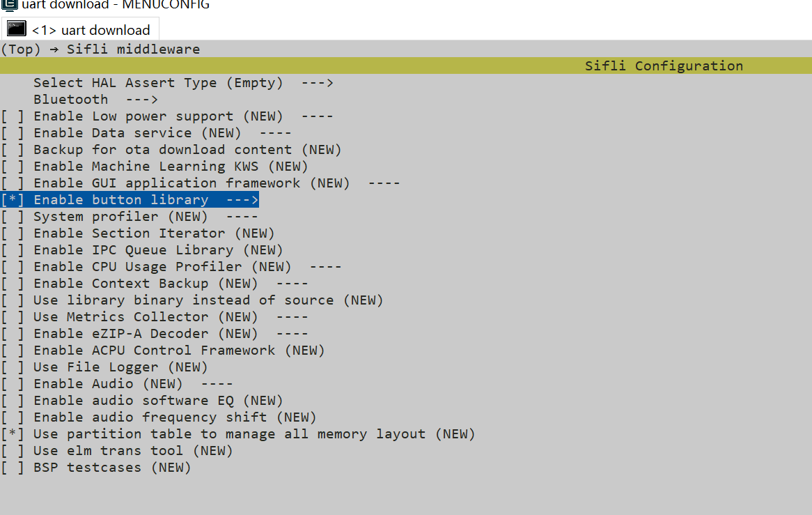Toggle the Enable Low power support checkbox
The image size is (812, 515).
(13, 116)
